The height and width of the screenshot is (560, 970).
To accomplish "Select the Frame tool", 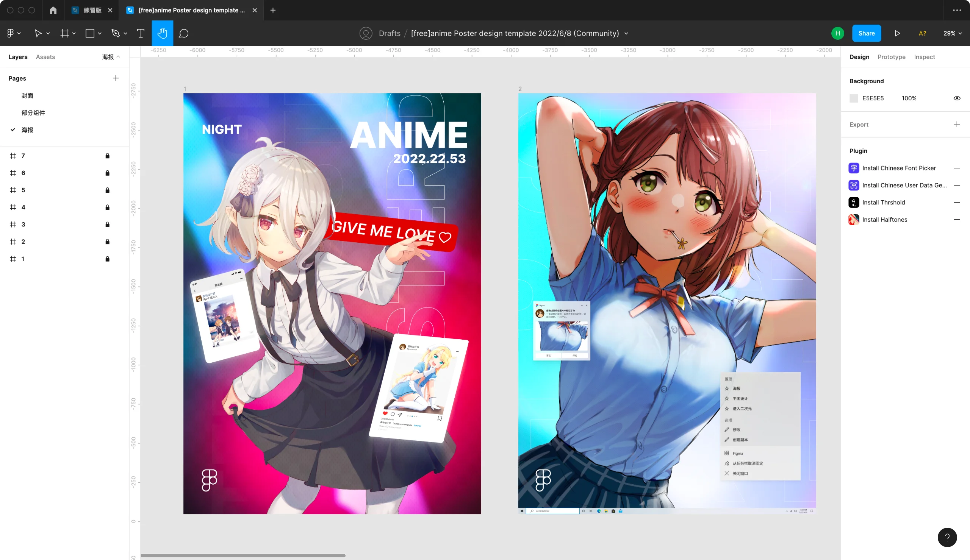I will click(64, 33).
